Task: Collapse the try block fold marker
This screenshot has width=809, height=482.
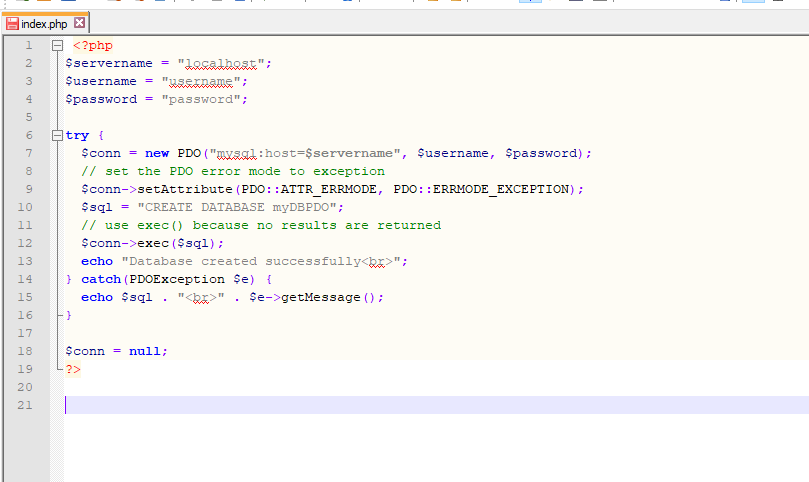Action: coord(57,136)
